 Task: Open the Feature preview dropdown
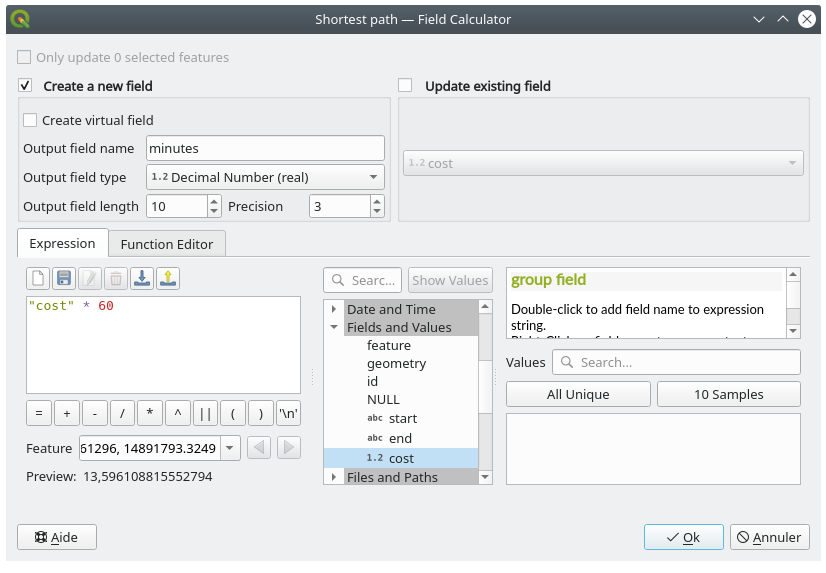point(231,448)
